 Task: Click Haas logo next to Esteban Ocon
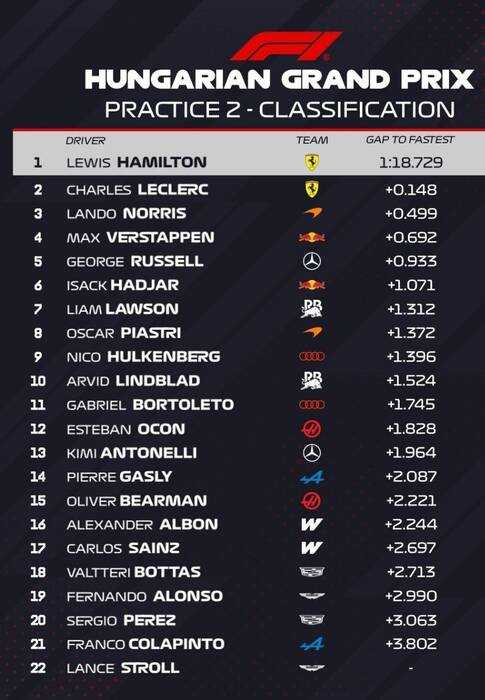click(311, 429)
